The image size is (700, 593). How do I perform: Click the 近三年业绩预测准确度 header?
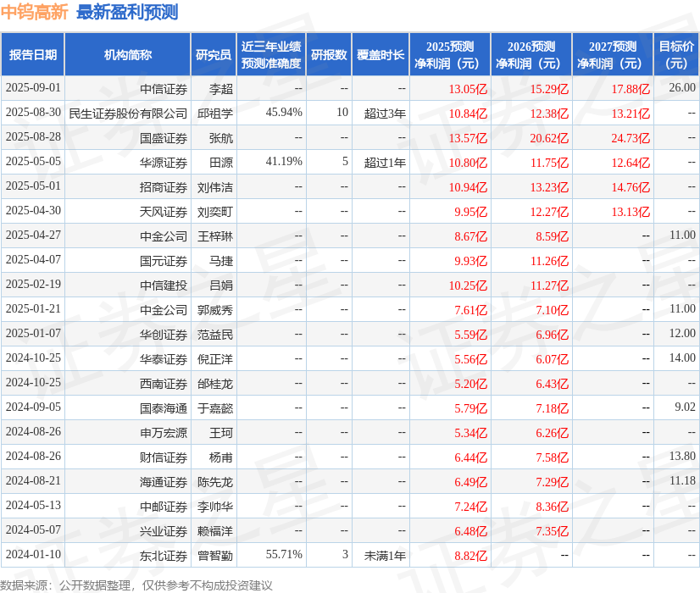(271, 54)
